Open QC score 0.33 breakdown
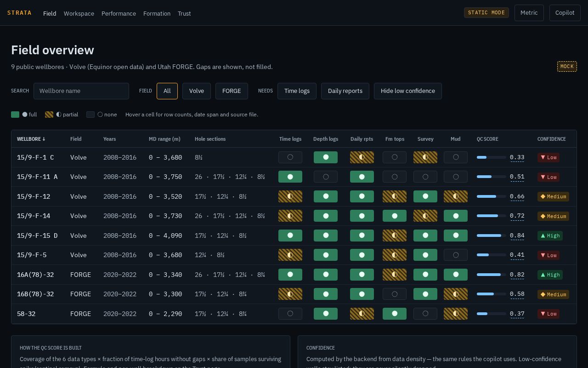 pos(517,157)
